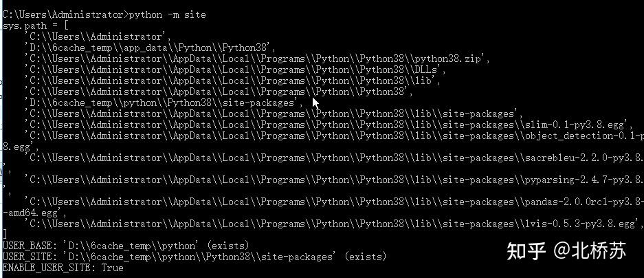Select the USER_SITE output line
Viewport: 644px width, 278px height.
coord(195,257)
